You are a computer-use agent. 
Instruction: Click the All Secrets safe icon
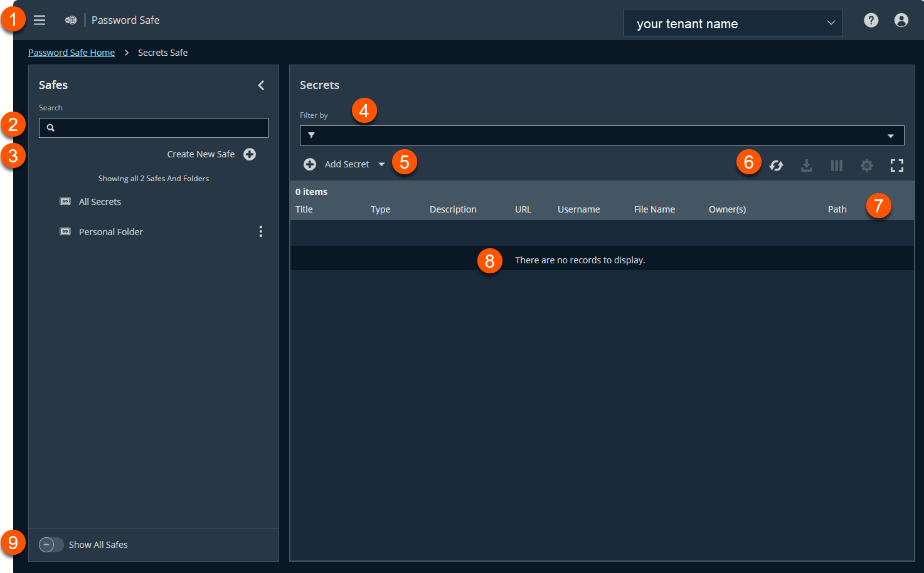click(x=65, y=201)
